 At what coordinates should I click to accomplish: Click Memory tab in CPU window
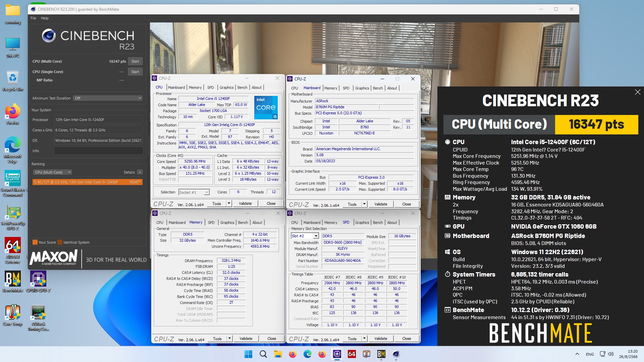click(195, 87)
